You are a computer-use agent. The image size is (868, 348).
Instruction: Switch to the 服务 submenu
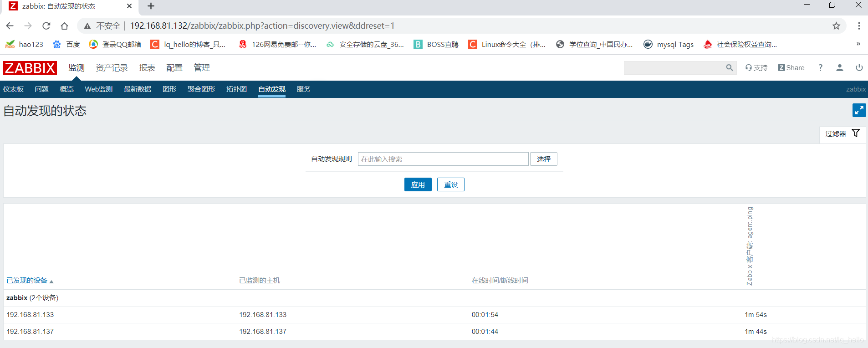pos(304,89)
